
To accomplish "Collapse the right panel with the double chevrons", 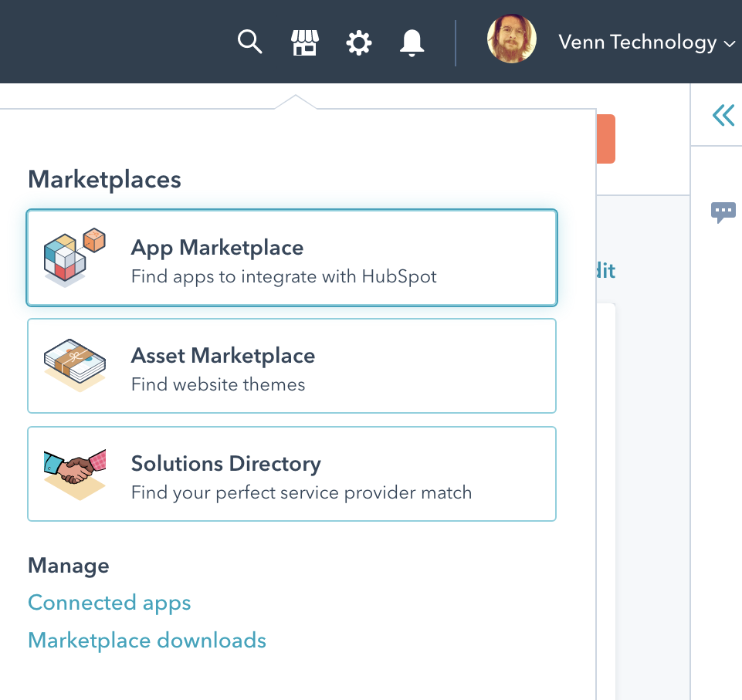I will pos(723,114).
